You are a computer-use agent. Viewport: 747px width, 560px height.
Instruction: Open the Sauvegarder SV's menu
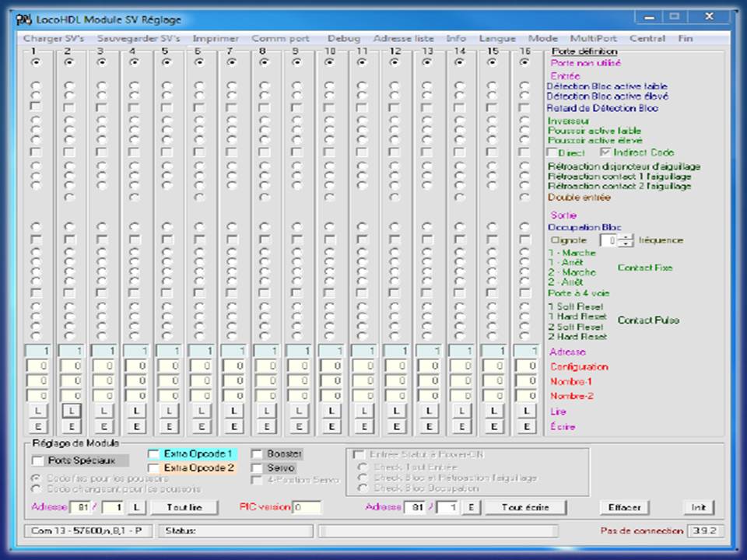point(139,39)
